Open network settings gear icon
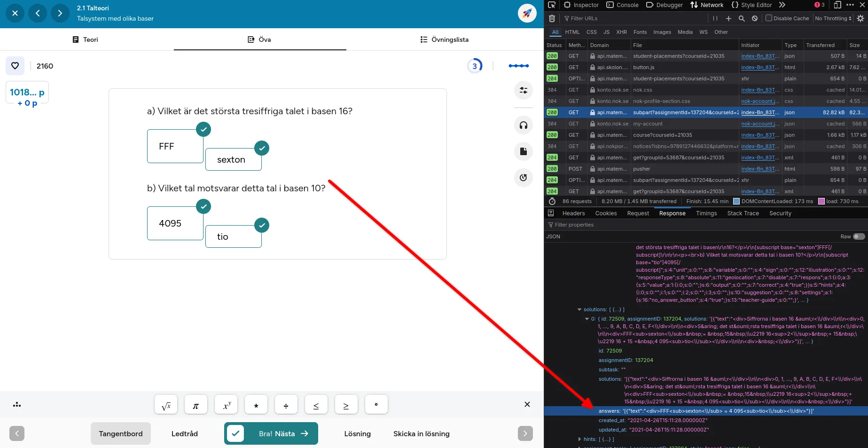 (x=860, y=18)
